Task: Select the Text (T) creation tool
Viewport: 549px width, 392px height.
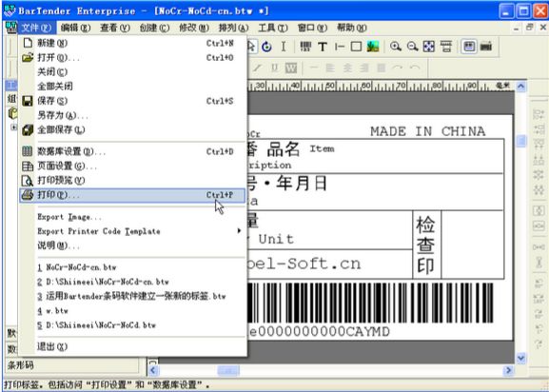Action: point(323,47)
